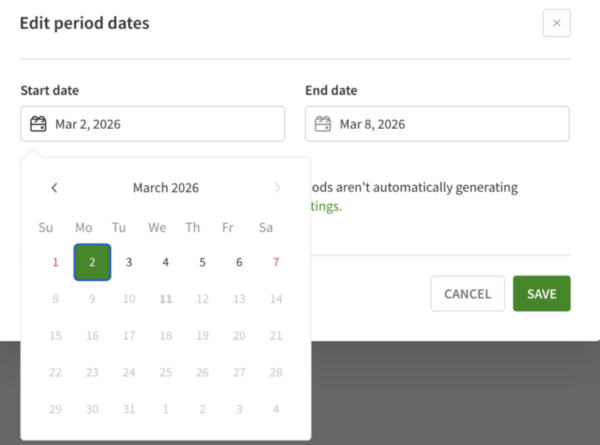
Task: Click the next month arrow in calendar
Action: click(x=277, y=188)
